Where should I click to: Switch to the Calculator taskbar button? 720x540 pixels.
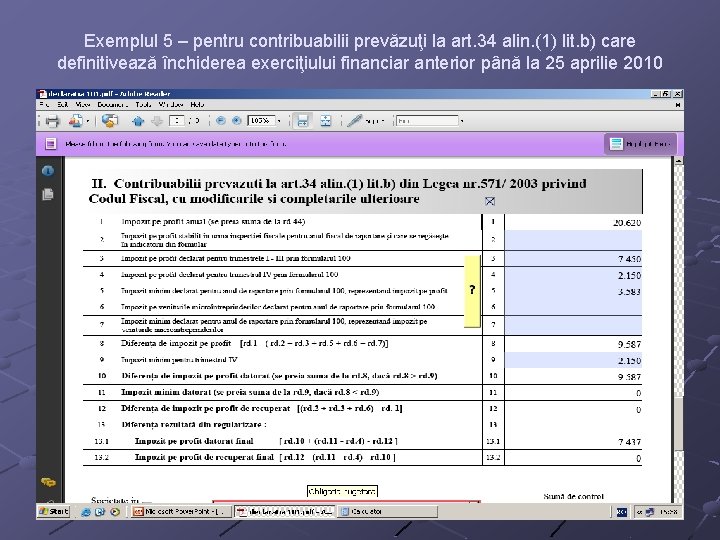(x=388, y=512)
